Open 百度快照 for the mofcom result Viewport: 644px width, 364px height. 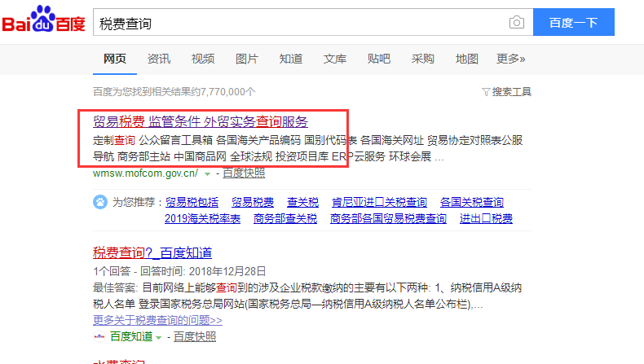(x=244, y=173)
